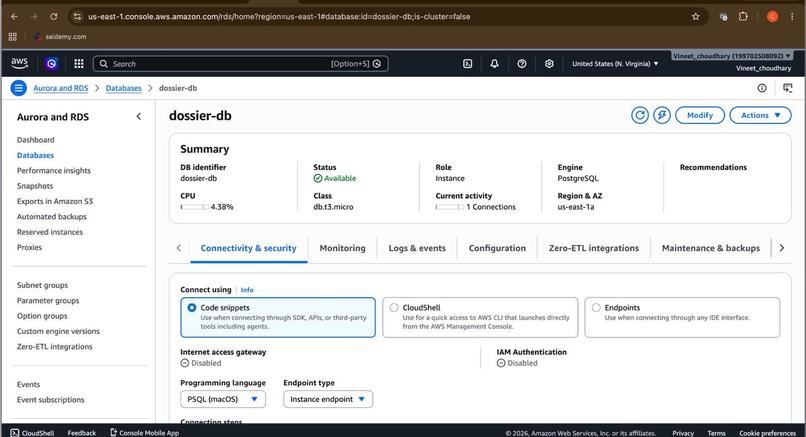
Task: Go back with the browser back arrow
Action: click(x=14, y=16)
